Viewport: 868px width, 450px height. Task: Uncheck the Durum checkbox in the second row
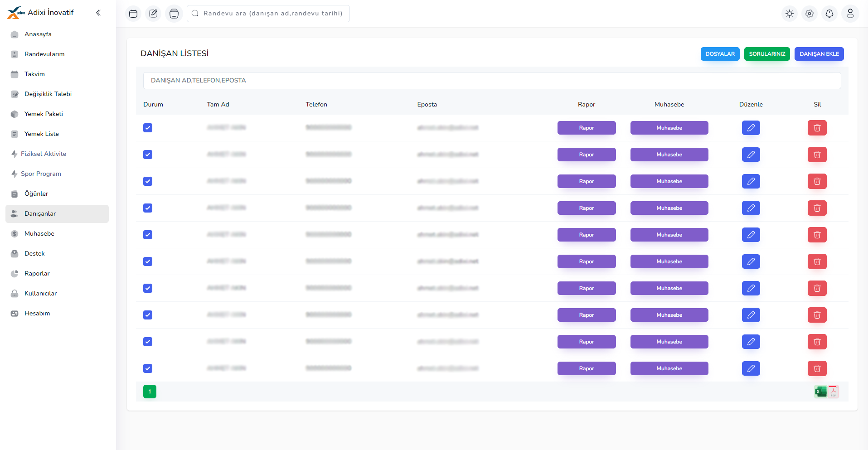148,155
